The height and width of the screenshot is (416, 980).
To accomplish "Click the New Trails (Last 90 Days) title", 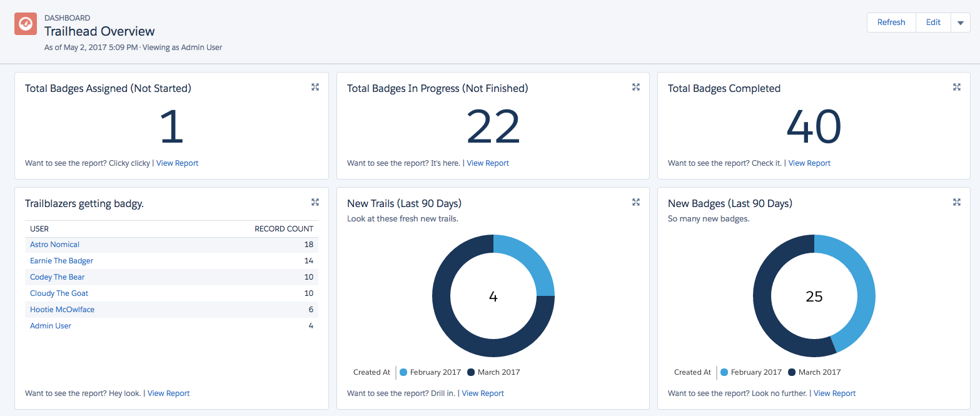I will (x=404, y=203).
